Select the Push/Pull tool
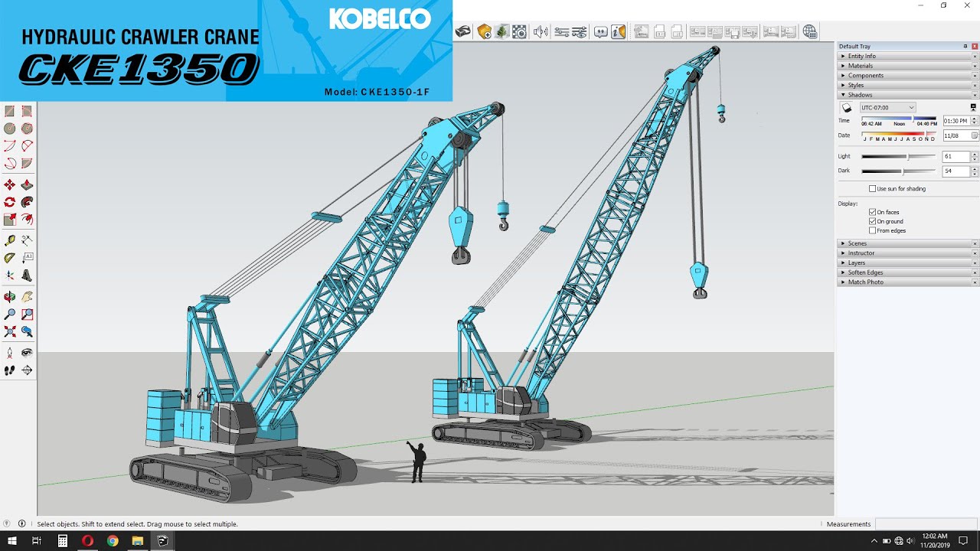 (27, 184)
